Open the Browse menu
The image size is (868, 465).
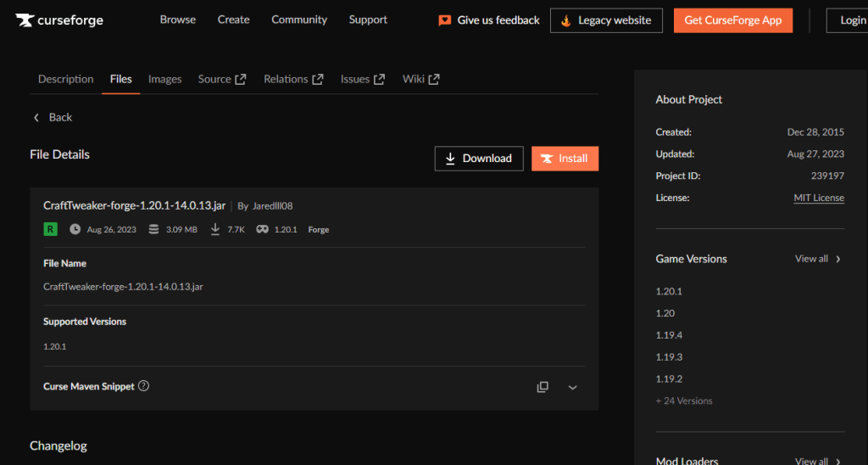click(177, 20)
